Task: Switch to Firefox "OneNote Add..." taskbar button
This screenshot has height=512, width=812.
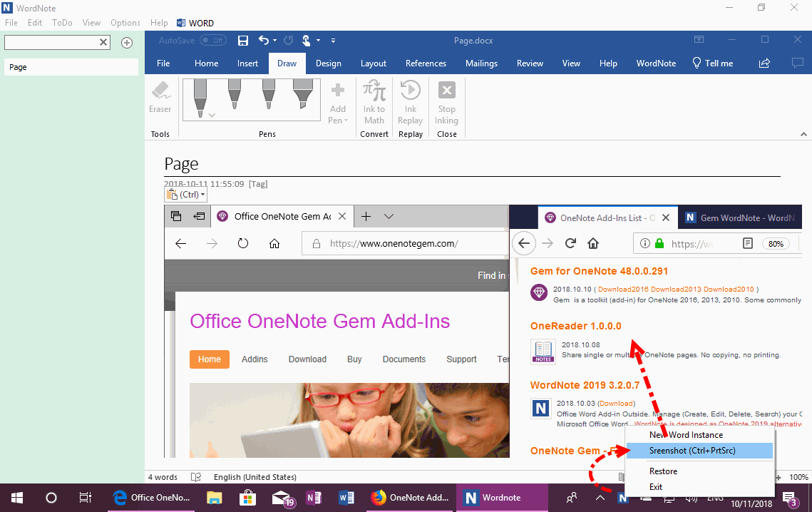Action: click(x=411, y=498)
